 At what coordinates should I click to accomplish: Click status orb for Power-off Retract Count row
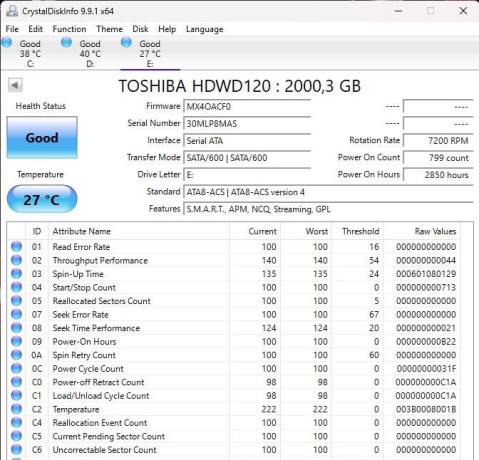16,382
